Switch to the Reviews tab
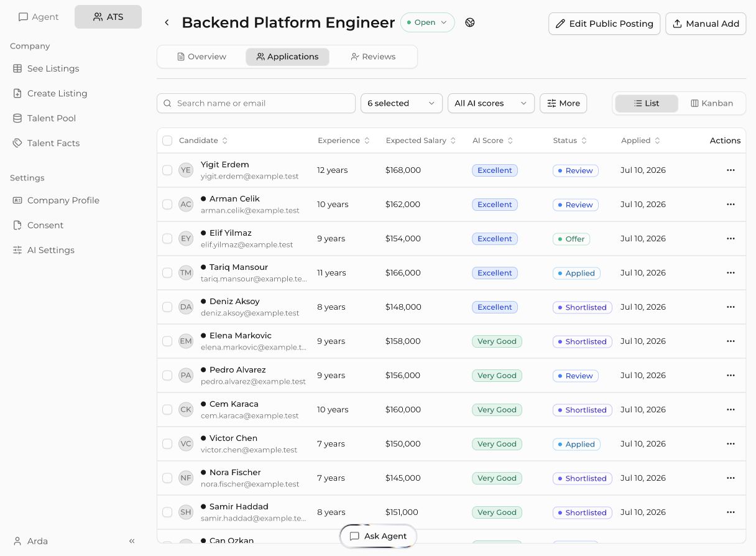The width and height of the screenshot is (756, 556). click(373, 57)
